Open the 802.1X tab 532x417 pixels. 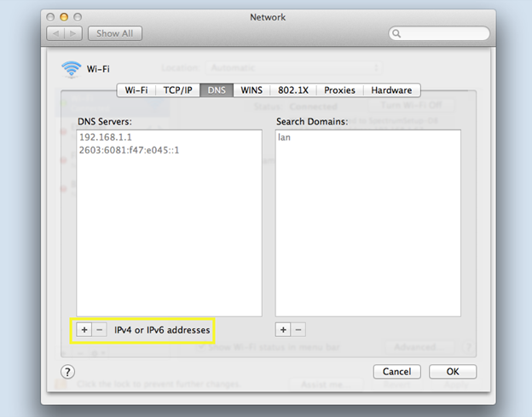point(293,90)
